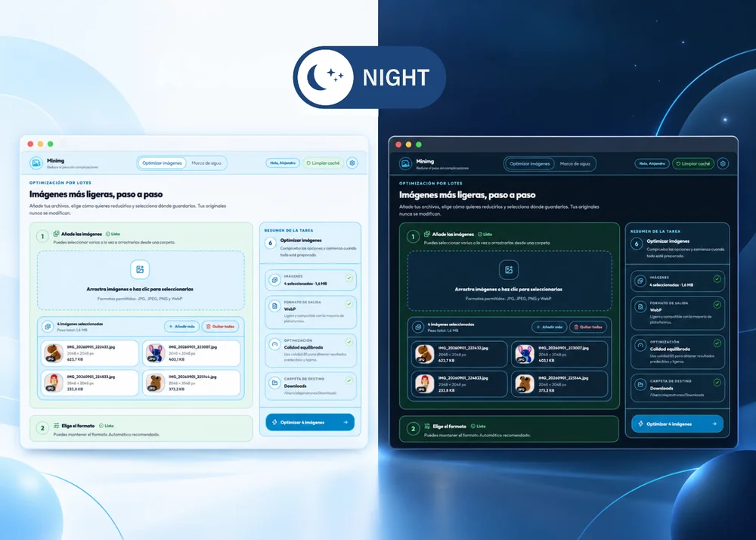Start 'Optimizar 4 imágenes' in the light window
The height and width of the screenshot is (540, 756).
(310, 422)
